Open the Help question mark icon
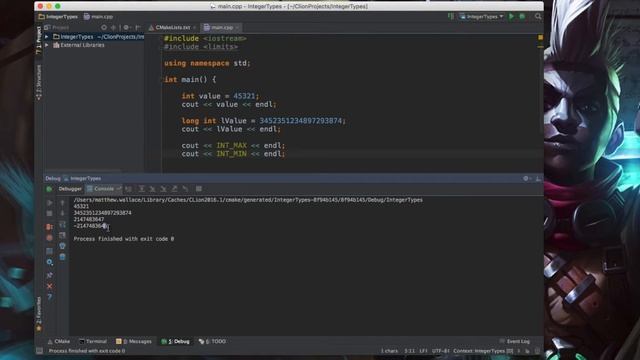This screenshot has width=640, height=360. pyautogui.click(x=49, y=297)
